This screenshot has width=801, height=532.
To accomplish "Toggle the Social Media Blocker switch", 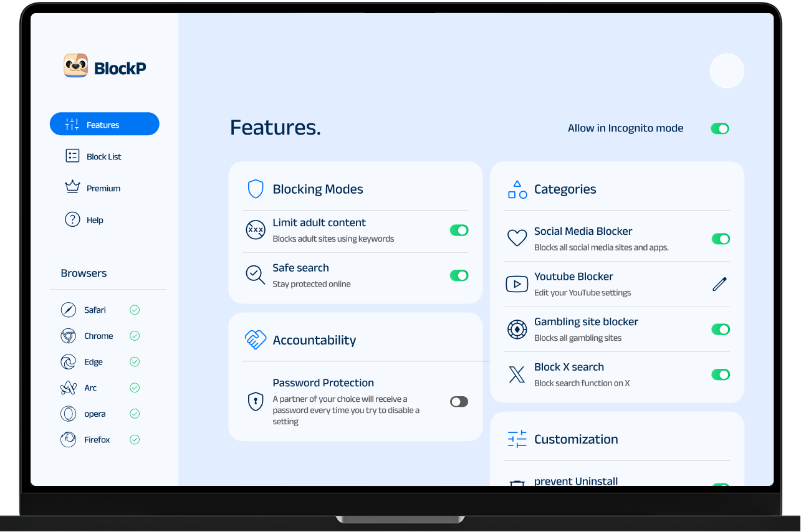I will coord(721,239).
